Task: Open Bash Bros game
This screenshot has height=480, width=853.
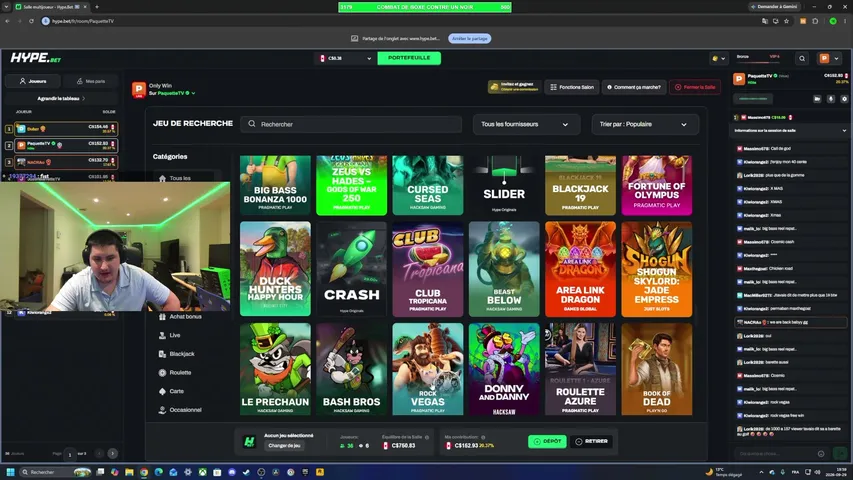Action: (x=351, y=369)
